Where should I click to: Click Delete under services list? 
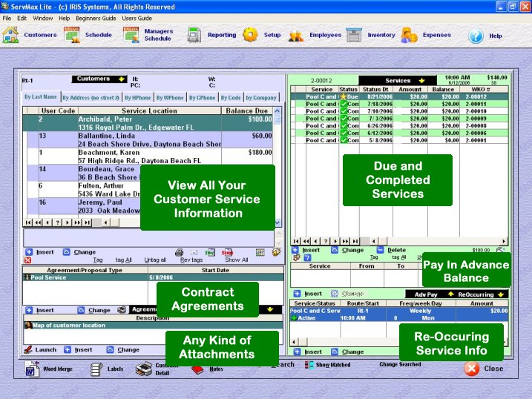click(392, 250)
